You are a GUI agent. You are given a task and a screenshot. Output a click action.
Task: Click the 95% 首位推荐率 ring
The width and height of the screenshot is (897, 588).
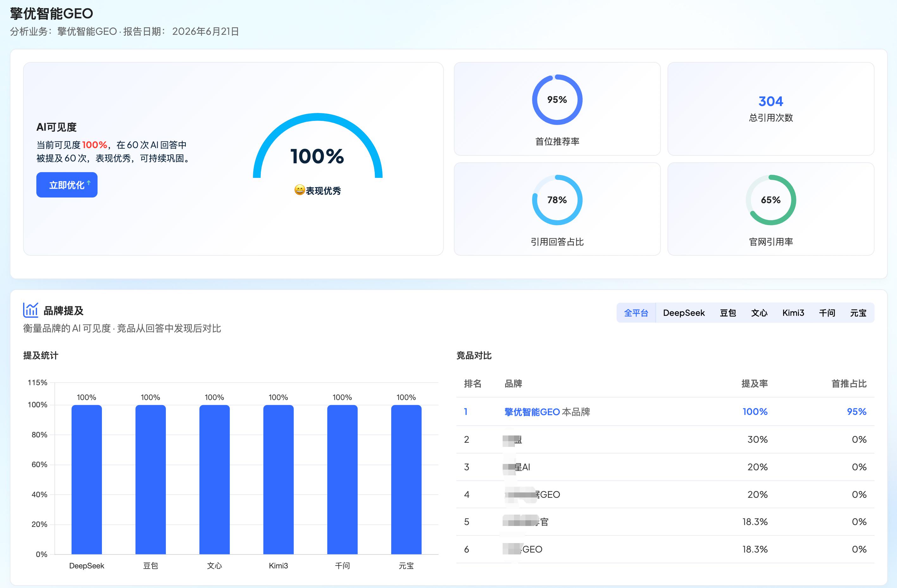tap(557, 99)
